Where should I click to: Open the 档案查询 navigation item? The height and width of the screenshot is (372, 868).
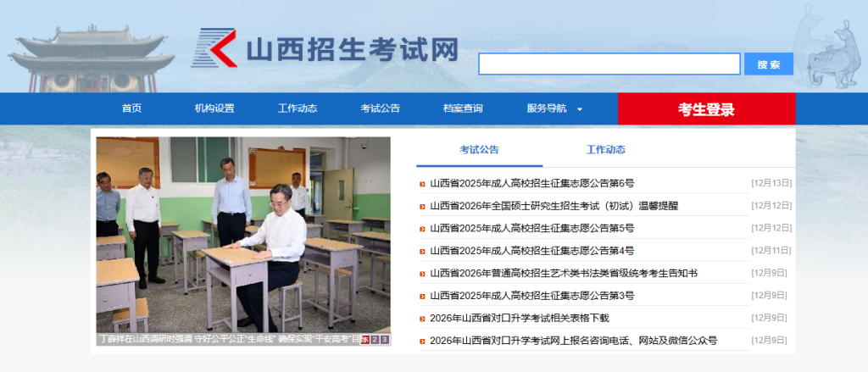[x=463, y=108]
